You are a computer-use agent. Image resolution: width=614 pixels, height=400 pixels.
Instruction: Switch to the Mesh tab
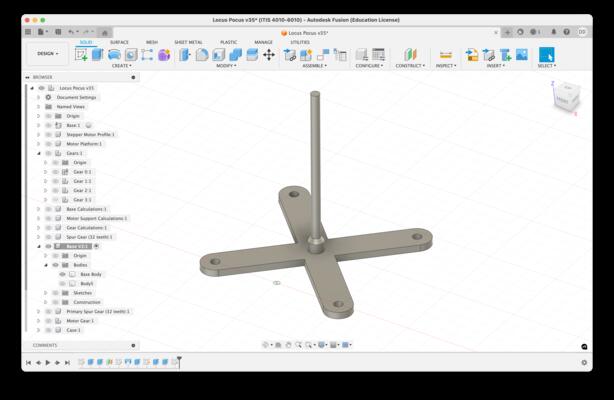coord(152,42)
